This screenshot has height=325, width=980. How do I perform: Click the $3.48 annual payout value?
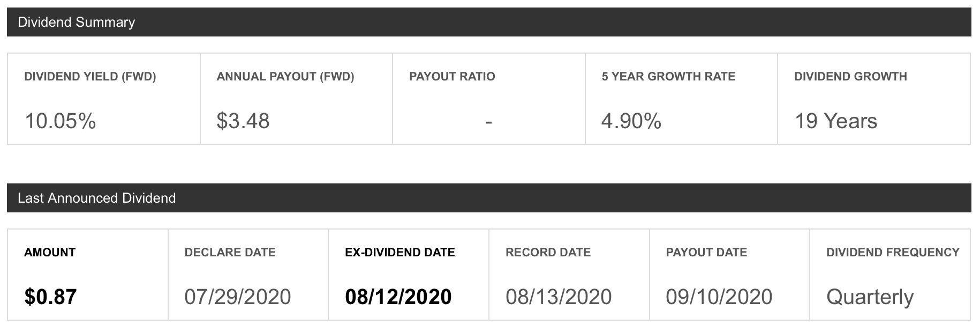pyautogui.click(x=243, y=121)
